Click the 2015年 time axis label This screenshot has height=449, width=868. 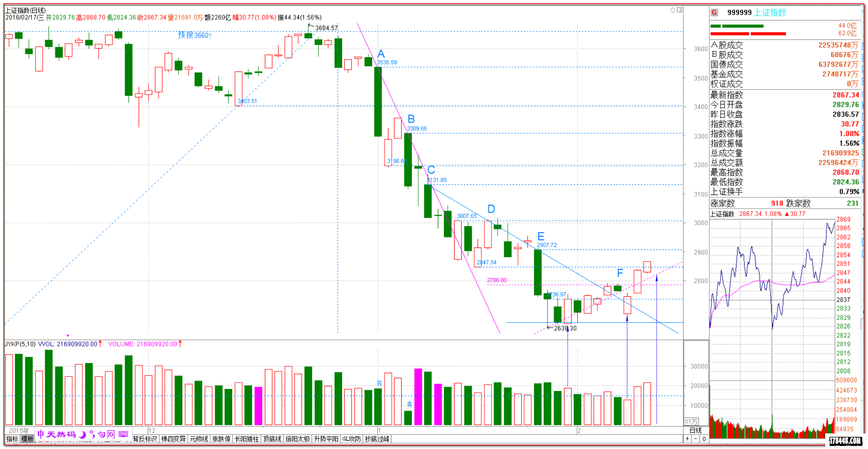19,430
